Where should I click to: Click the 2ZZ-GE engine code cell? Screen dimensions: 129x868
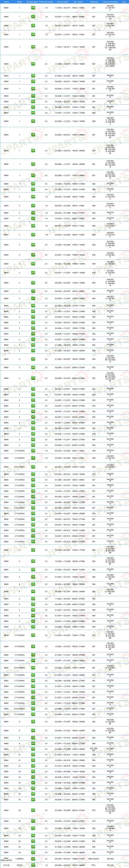110,865
